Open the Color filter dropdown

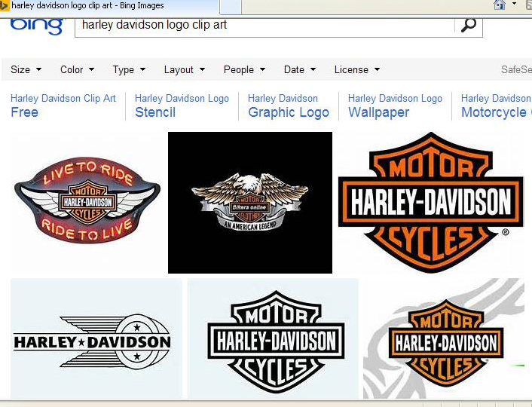click(x=78, y=69)
